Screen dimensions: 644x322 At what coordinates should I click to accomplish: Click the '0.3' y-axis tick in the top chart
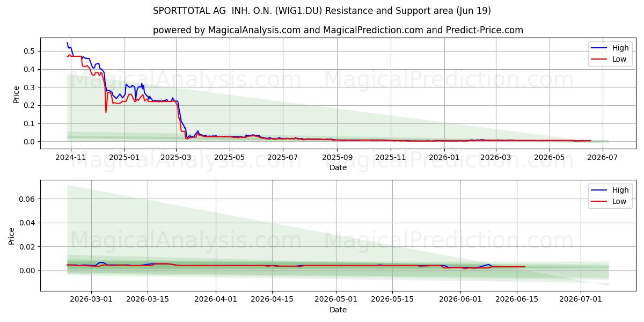point(30,87)
